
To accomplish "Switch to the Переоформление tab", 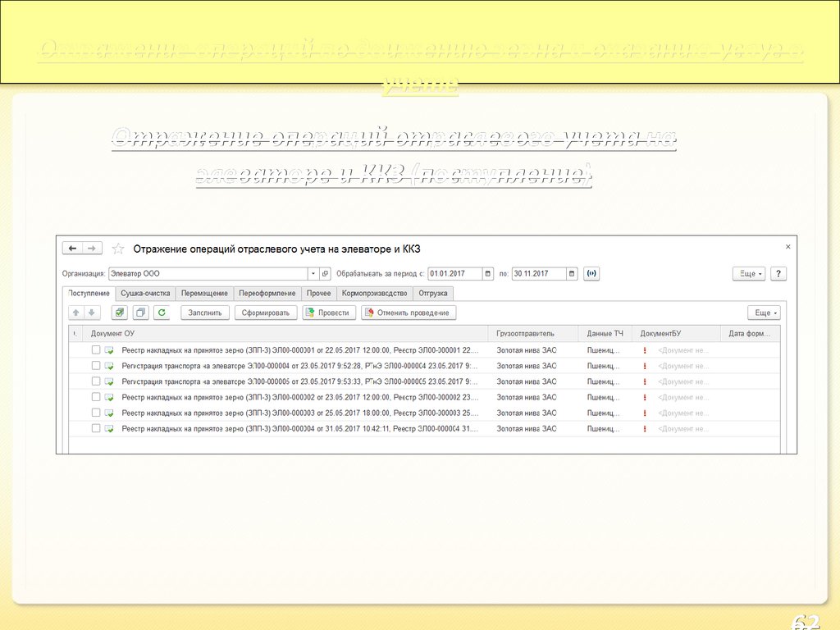I will [x=267, y=294].
